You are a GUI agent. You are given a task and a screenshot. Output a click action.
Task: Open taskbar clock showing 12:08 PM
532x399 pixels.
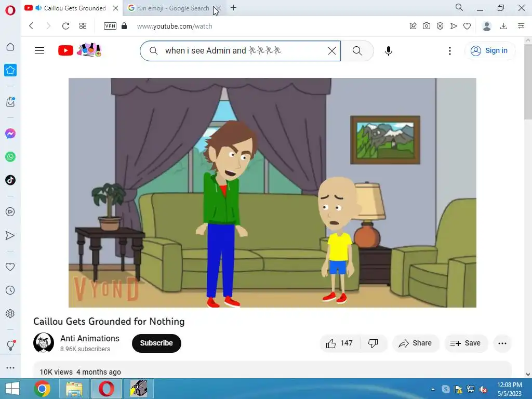(x=509, y=389)
